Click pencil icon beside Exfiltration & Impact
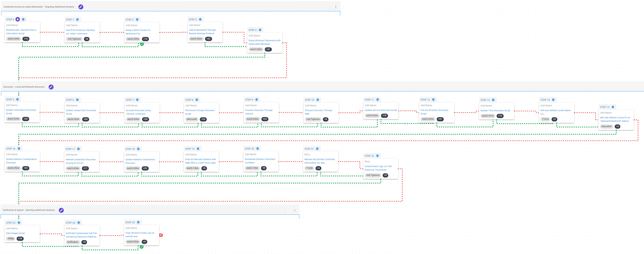 point(61,210)
